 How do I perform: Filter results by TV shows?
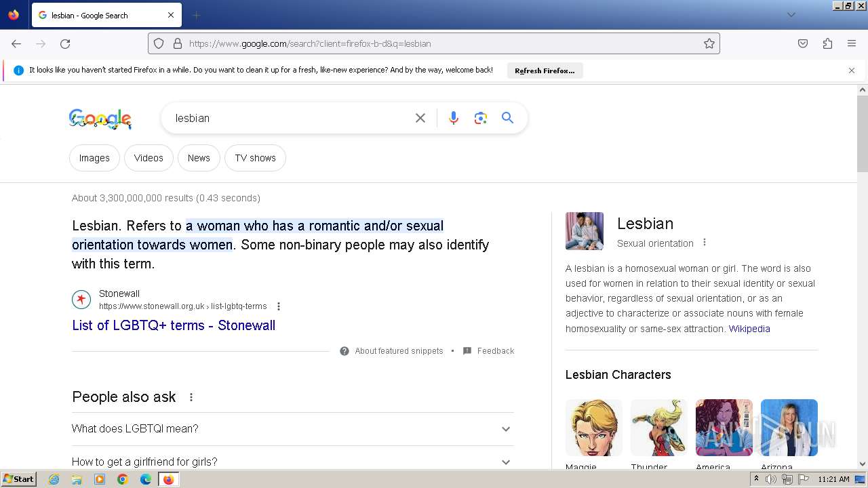[255, 158]
